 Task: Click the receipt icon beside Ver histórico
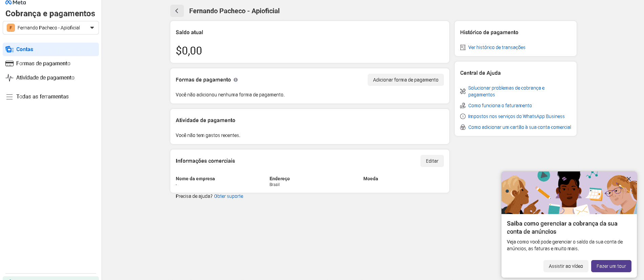pos(463,47)
